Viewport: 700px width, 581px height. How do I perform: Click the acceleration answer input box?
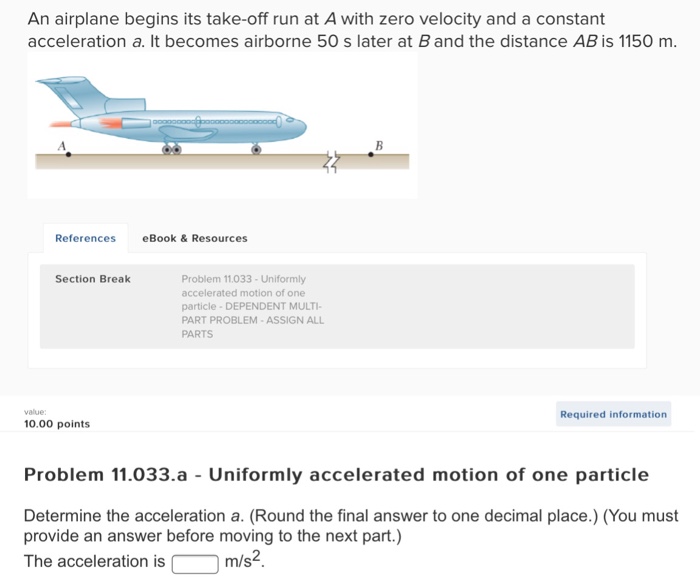point(195,562)
